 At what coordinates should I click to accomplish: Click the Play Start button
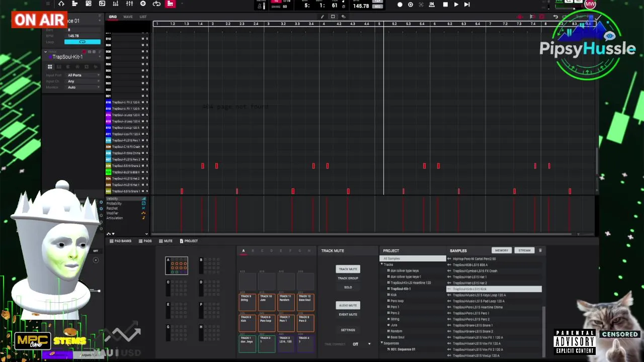pos(467,5)
